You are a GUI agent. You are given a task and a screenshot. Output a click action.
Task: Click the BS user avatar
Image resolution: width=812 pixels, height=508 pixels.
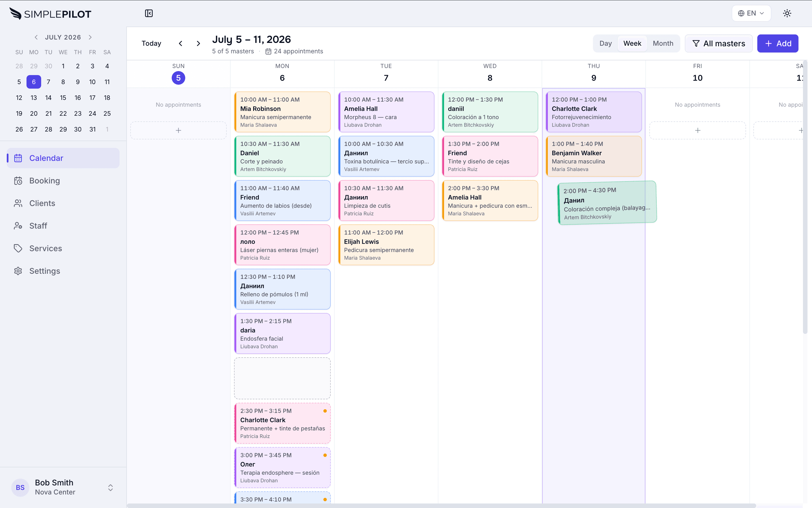[x=20, y=487]
